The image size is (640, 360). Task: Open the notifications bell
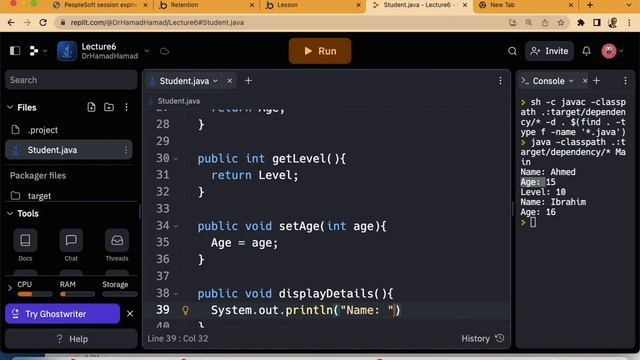coord(586,51)
